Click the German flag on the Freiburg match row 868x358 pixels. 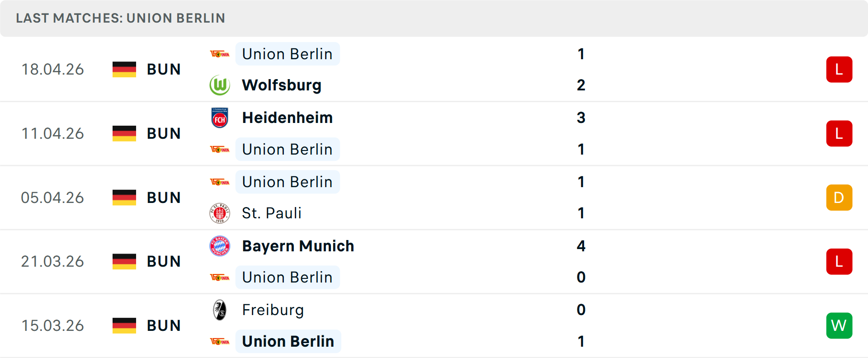pos(124,325)
